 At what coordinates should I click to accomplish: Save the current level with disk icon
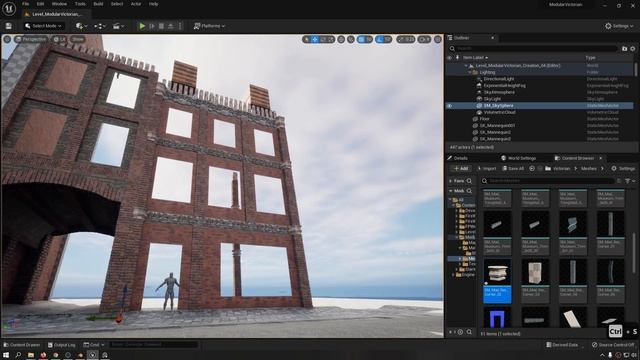pos(9,26)
